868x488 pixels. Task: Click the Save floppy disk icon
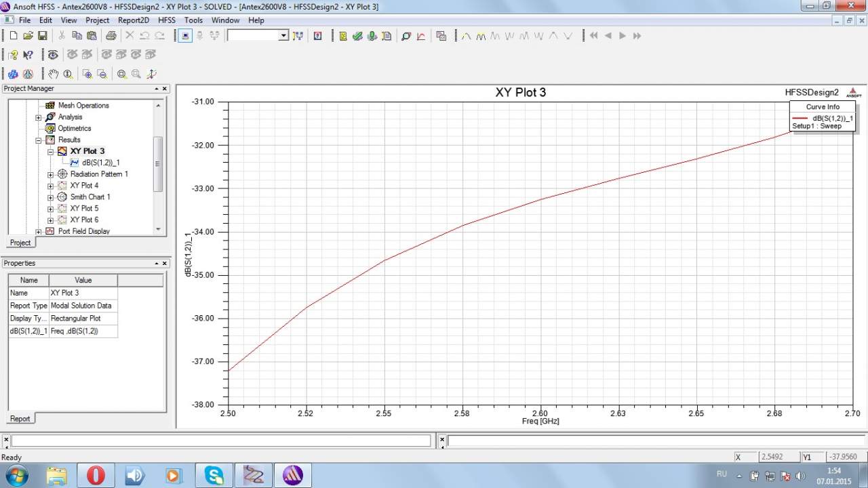42,36
